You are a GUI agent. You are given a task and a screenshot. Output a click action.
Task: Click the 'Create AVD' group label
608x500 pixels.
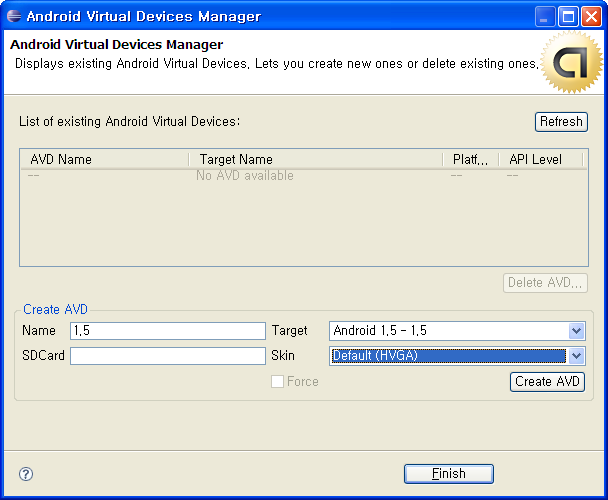point(55,309)
